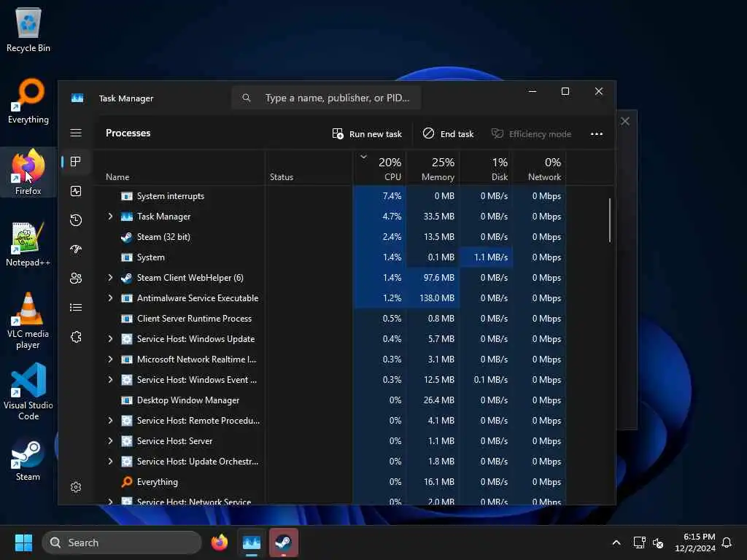Select the Steam desktop shortcut
The width and height of the screenshot is (747, 560).
point(28,459)
